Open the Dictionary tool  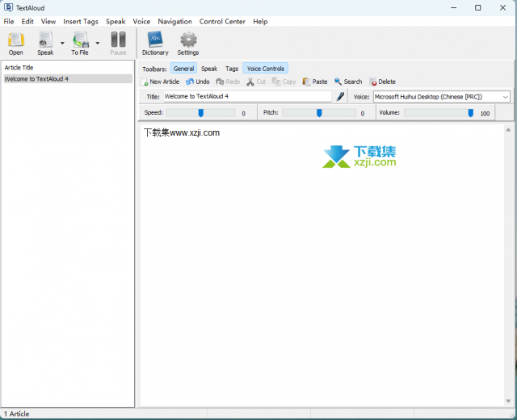(155, 44)
